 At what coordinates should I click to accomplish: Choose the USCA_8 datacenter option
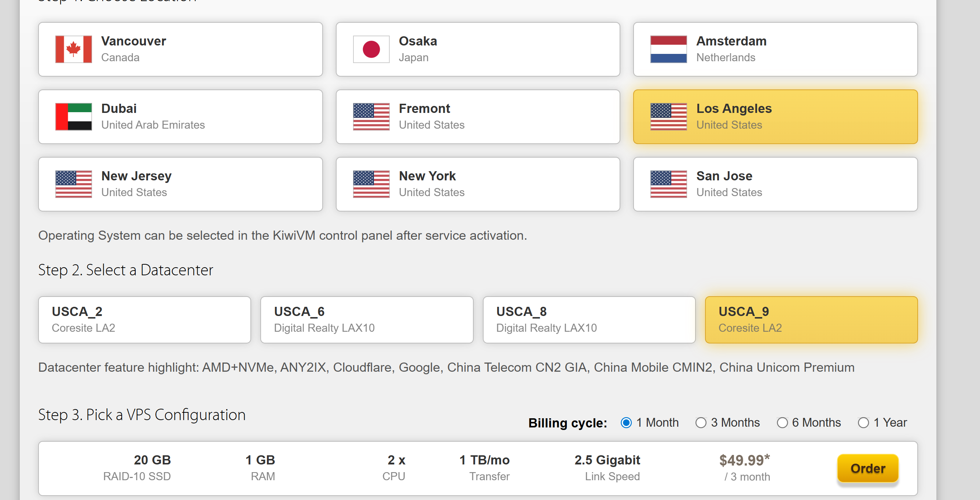click(589, 320)
